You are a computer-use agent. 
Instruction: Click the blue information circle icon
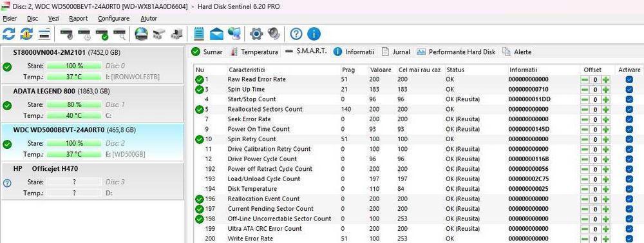coord(314,34)
